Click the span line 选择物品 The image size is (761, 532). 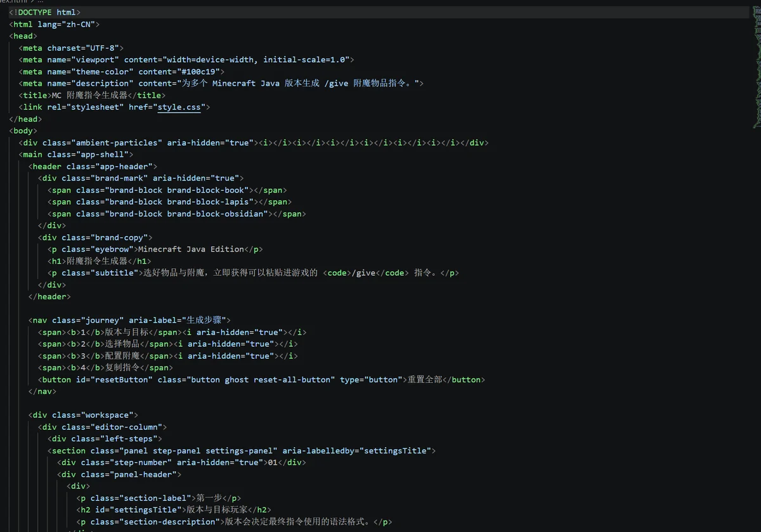167,344
